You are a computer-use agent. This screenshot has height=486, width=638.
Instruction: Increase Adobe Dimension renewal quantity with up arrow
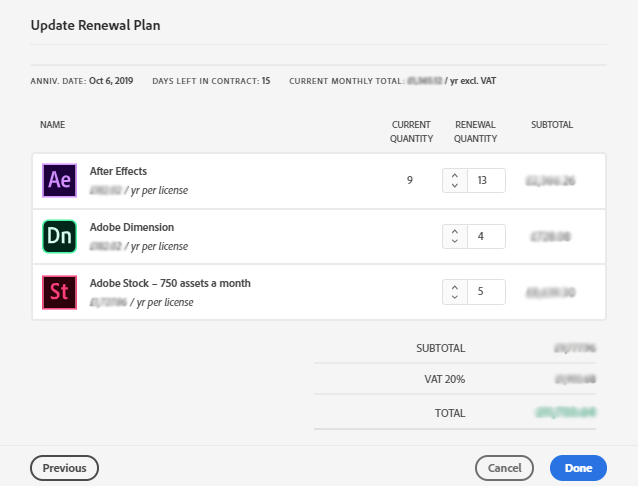pyautogui.click(x=454, y=231)
